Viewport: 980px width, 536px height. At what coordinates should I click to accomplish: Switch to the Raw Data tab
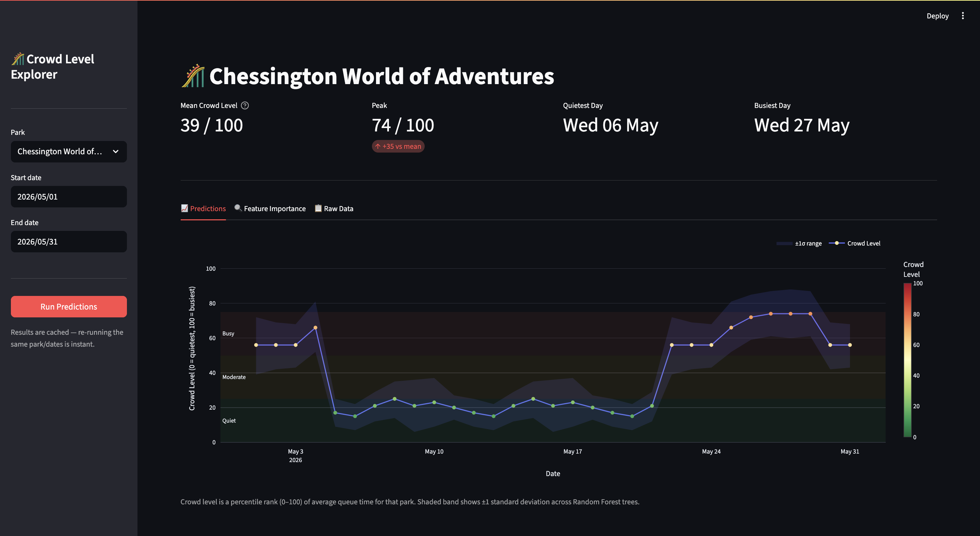coord(334,209)
